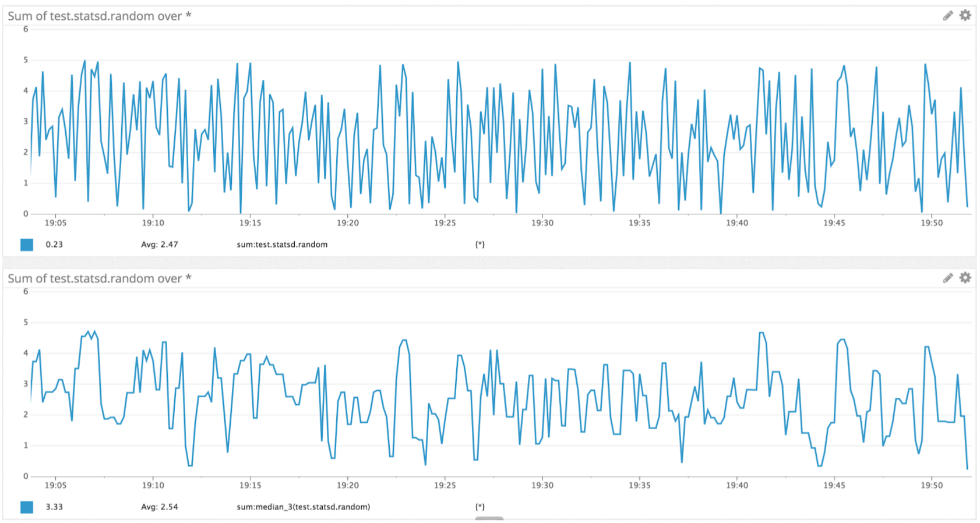Click blue legend swatch beside 3.33
The height and width of the screenshot is (523, 980).
(x=27, y=507)
